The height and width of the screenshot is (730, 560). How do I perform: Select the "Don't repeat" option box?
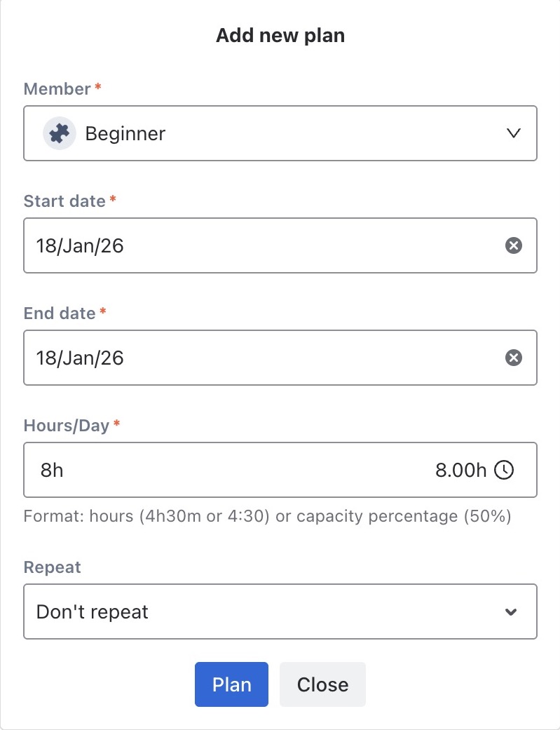(x=266, y=612)
